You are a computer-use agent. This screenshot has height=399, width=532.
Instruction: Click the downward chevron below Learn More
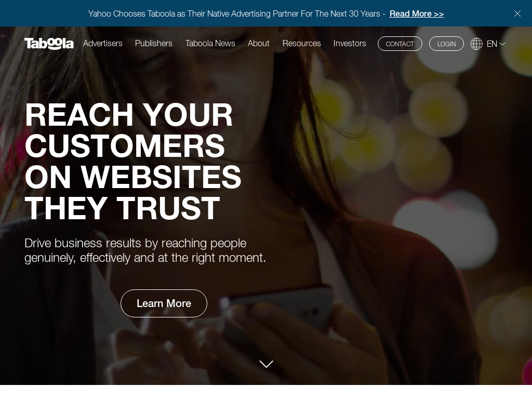267,364
